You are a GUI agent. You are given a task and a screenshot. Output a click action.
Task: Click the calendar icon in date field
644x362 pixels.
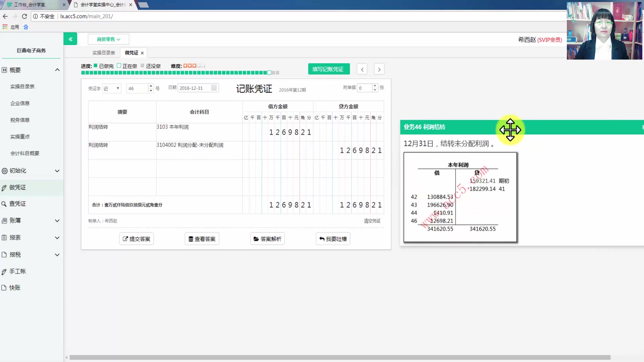click(214, 88)
